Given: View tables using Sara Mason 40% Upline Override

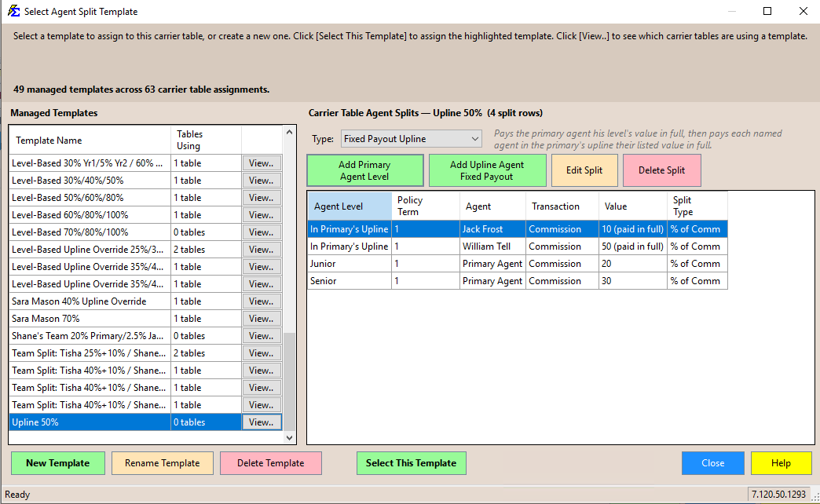Looking at the screenshot, I should (262, 301).
